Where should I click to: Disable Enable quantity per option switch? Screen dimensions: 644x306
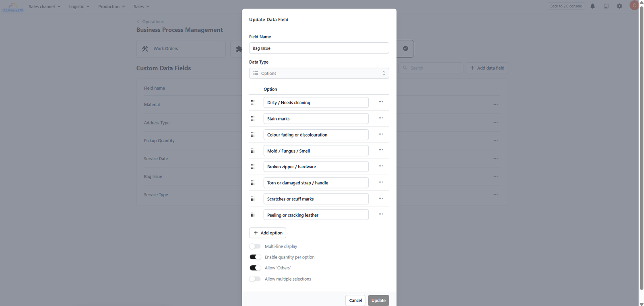coord(255,257)
